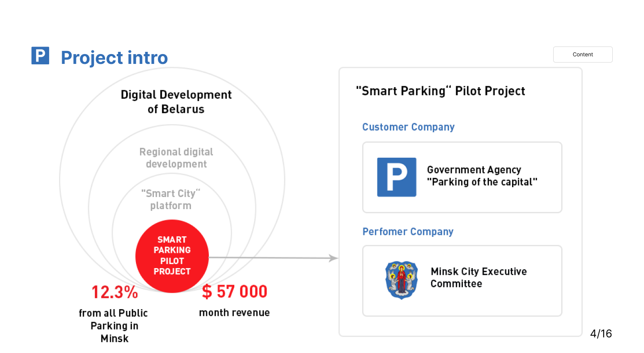
Task: Click the Customer Company heading
Action: [408, 127]
